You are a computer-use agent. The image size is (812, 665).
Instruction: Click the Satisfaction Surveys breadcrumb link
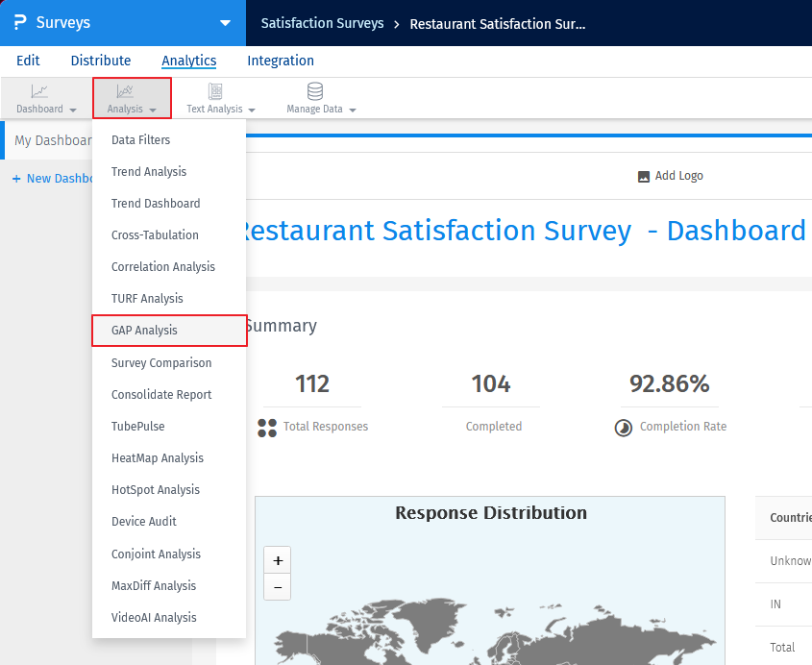[x=322, y=23]
